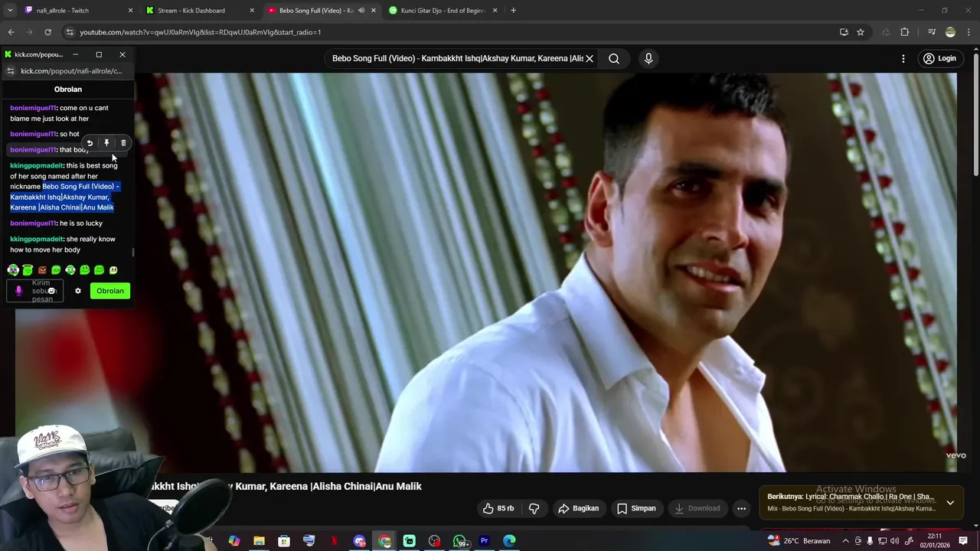Viewport: 980px width, 551px height.
Task: Delete the highlighted chat message
Action: (123, 143)
